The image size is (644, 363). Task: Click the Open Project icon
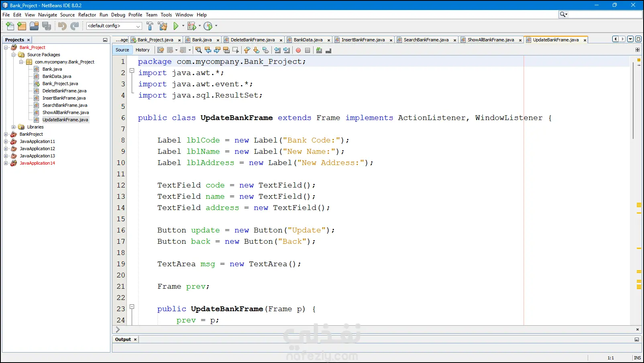click(34, 26)
